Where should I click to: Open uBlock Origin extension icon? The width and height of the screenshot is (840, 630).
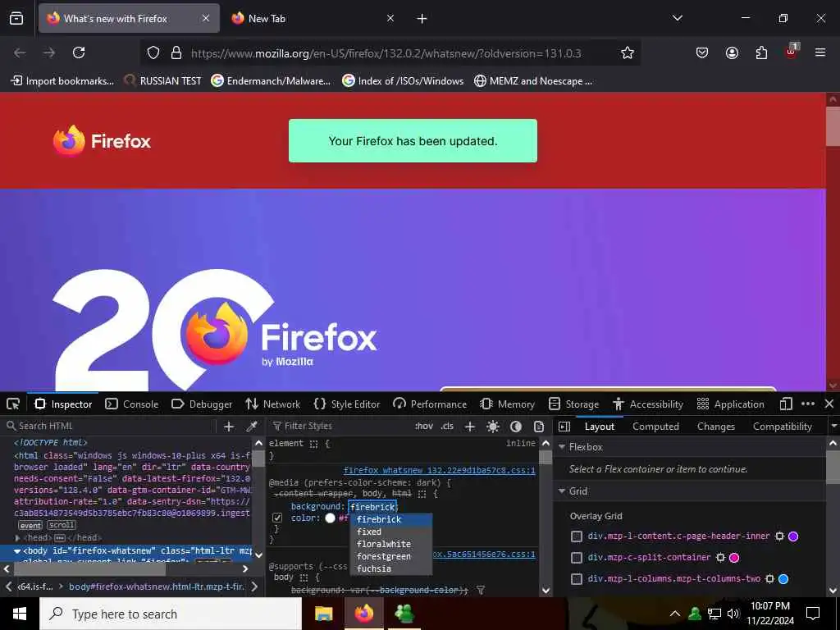point(792,52)
